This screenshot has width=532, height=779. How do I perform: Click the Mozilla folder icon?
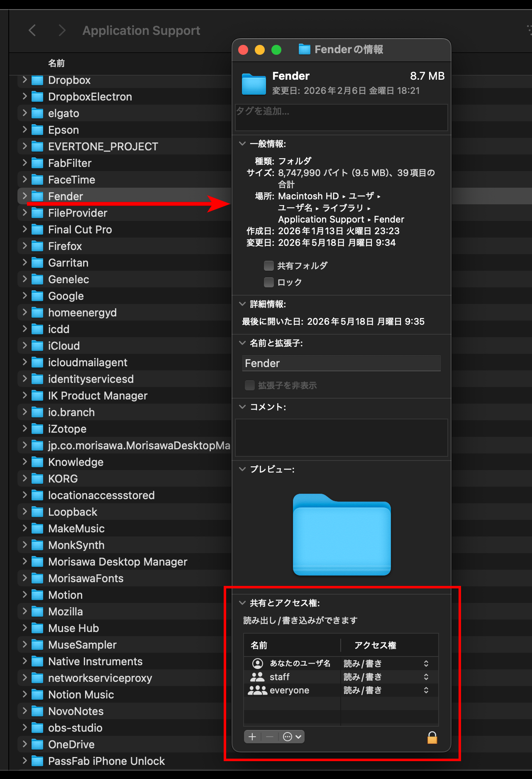click(37, 612)
